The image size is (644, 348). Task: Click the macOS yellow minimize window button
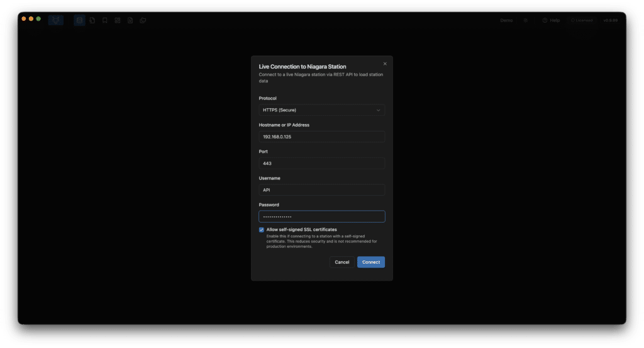(x=31, y=19)
